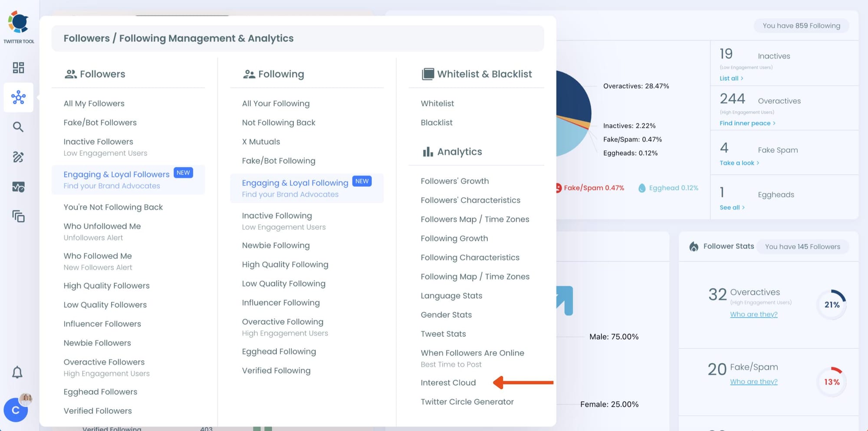Open Not Following Back
The height and width of the screenshot is (431, 868).
[x=279, y=122]
